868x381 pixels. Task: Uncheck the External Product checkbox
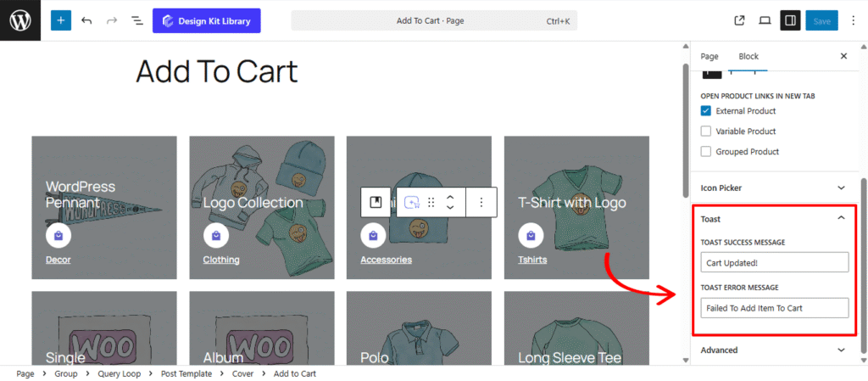point(706,111)
